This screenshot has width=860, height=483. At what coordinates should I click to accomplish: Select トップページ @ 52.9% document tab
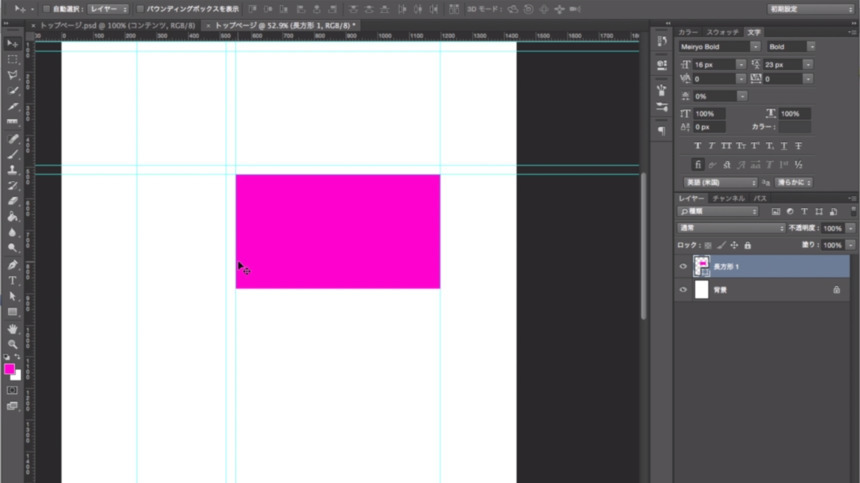[285, 25]
